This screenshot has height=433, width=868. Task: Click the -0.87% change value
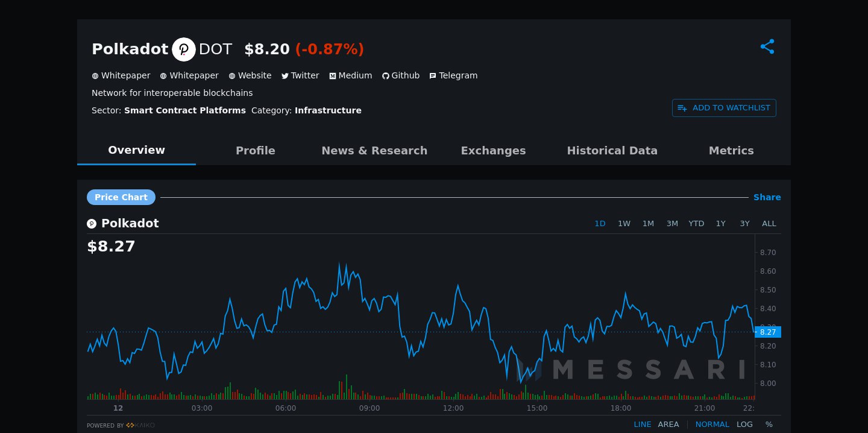click(x=330, y=49)
